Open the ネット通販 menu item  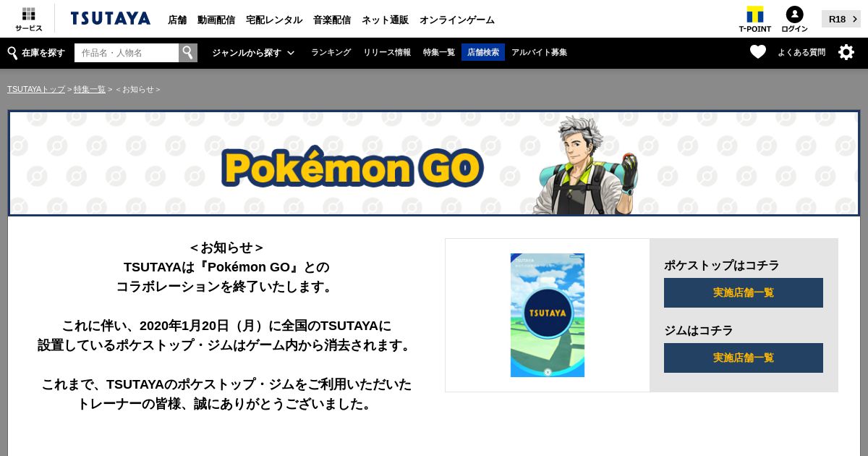tap(385, 20)
